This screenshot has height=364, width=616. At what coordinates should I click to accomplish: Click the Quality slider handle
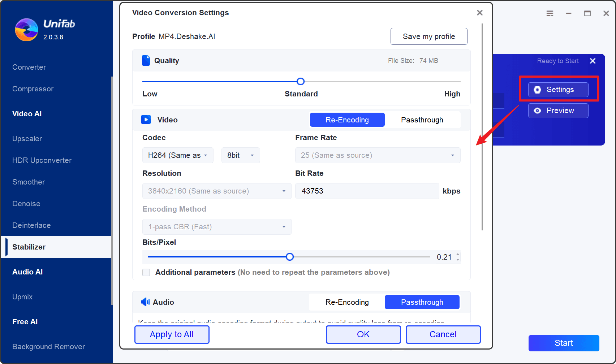click(301, 81)
